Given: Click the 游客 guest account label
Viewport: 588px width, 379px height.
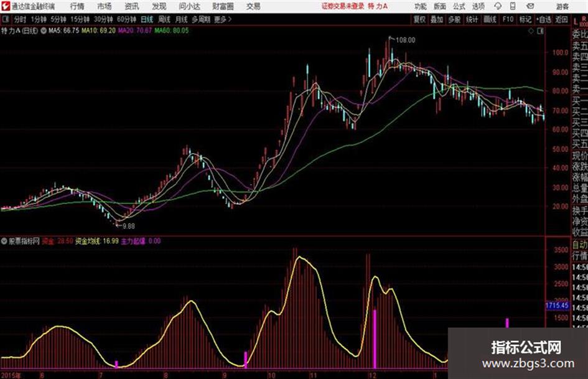Looking at the screenshot, I should pyautogui.click(x=562, y=6).
